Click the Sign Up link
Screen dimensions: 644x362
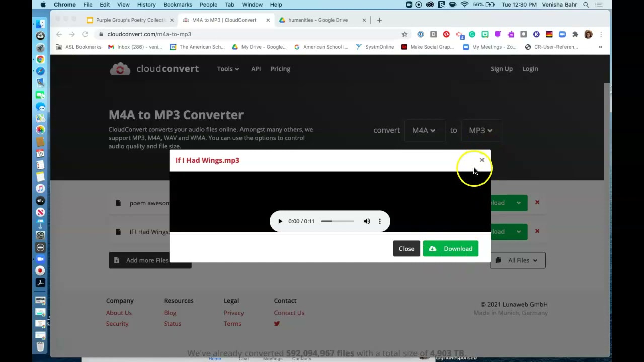tap(502, 69)
